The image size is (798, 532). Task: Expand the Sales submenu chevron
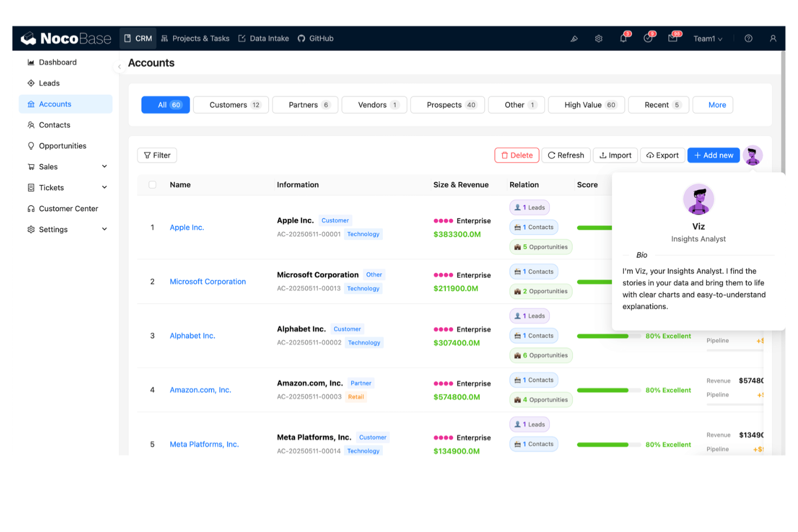point(105,167)
